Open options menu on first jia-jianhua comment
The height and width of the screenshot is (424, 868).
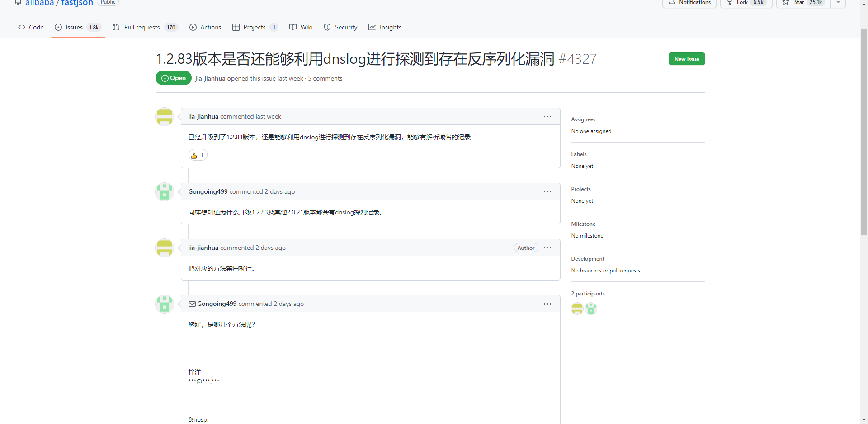[x=547, y=117]
